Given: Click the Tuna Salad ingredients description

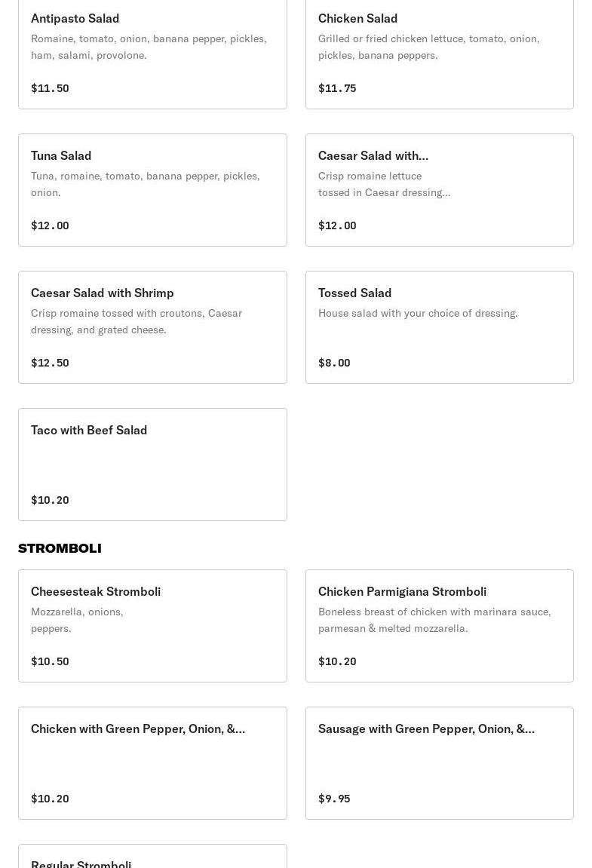Looking at the screenshot, I should coord(145,184).
